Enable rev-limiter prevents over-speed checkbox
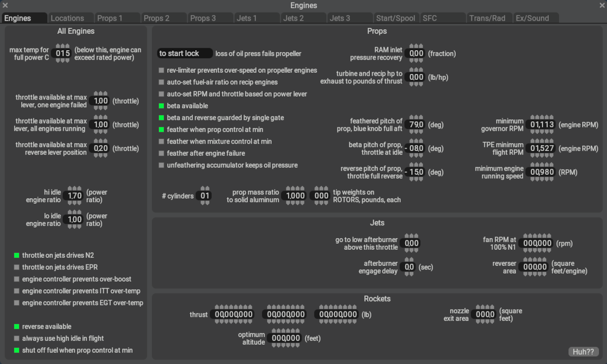Screen dimensions: 607x364 point(161,70)
